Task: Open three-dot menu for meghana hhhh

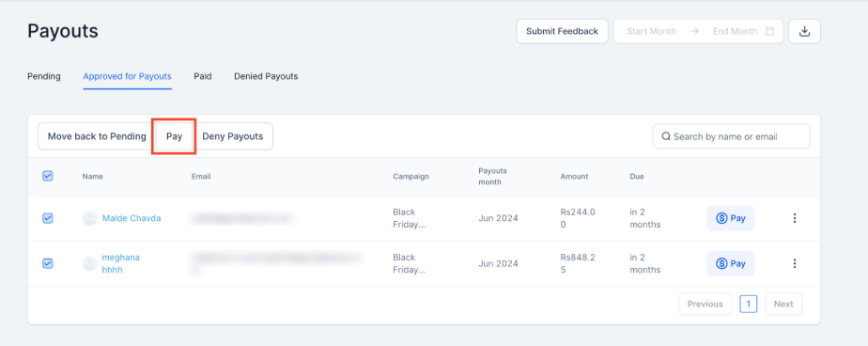Action: pyautogui.click(x=795, y=263)
